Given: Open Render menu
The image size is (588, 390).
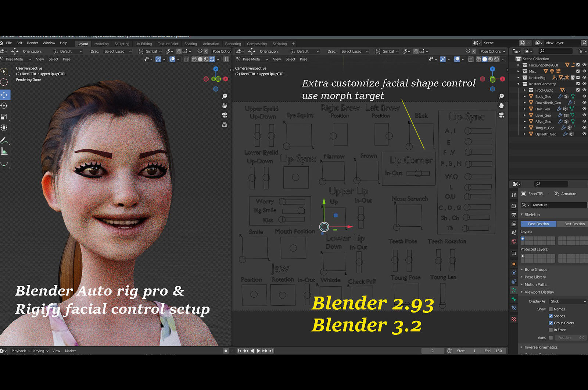Looking at the screenshot, I should point(32,43).
